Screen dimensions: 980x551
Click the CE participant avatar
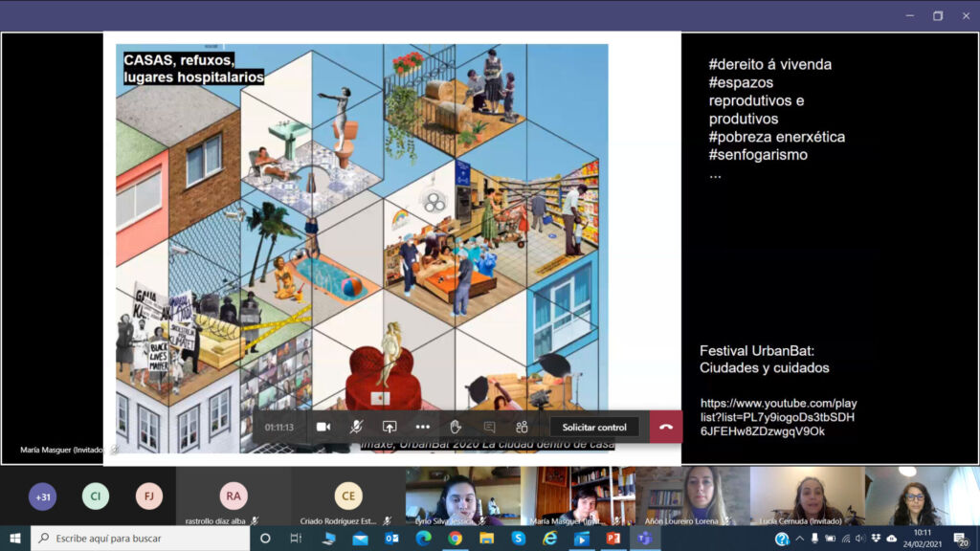coord(348,496)
